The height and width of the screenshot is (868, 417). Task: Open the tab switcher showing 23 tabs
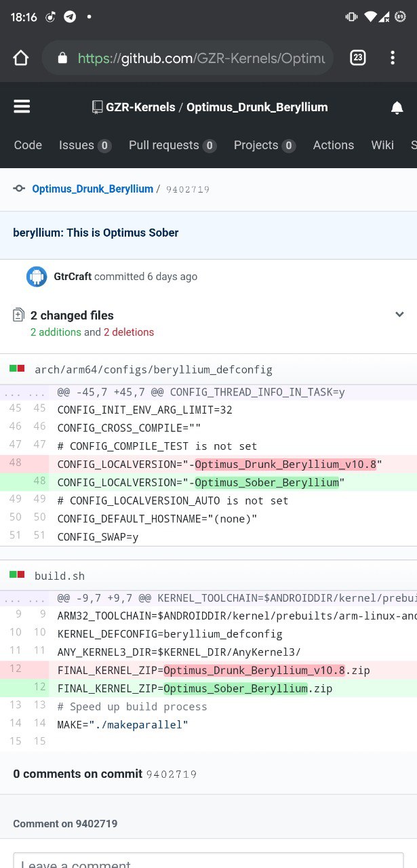point(357,58)
